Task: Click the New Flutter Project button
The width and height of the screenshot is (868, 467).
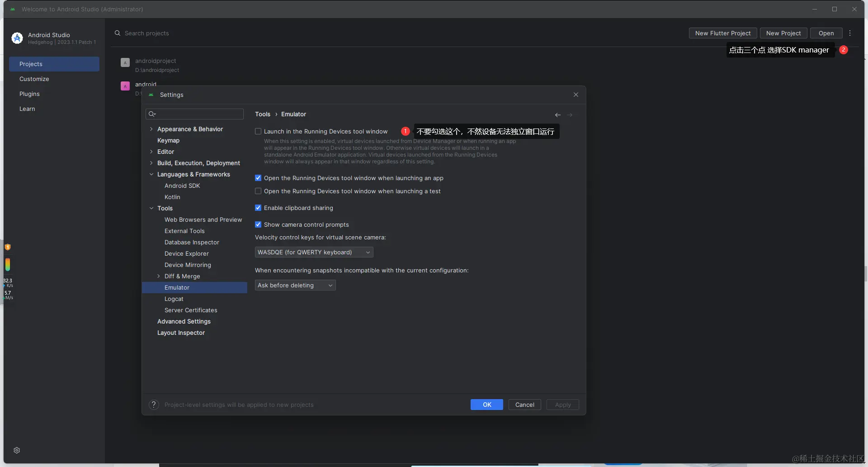Action: point(723,33)
